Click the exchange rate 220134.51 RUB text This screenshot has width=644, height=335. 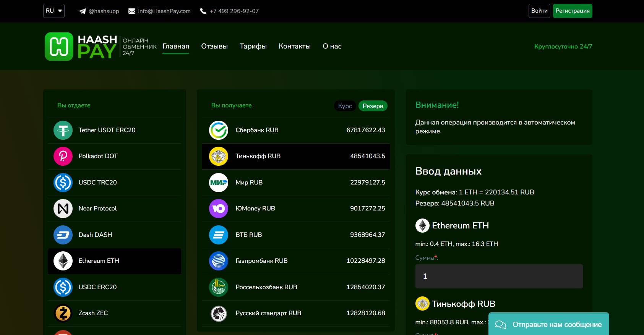(509, 192)
